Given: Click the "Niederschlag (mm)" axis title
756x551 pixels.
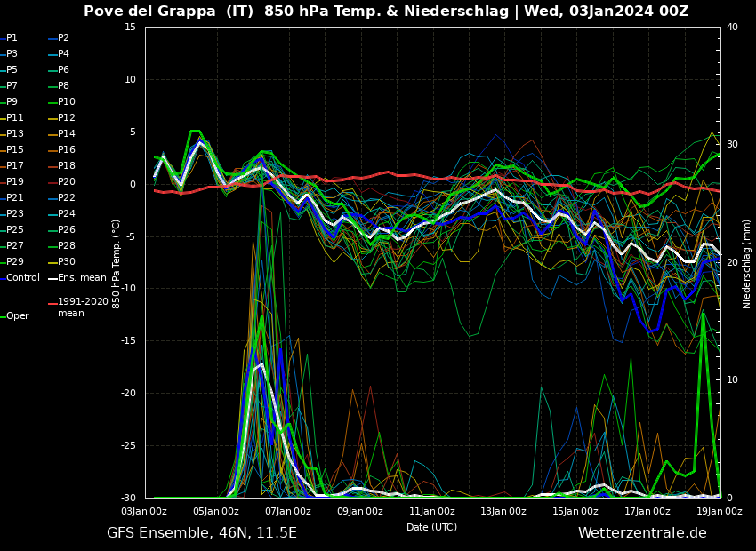Looking at the screenshot, I should (x=747, y=264).
